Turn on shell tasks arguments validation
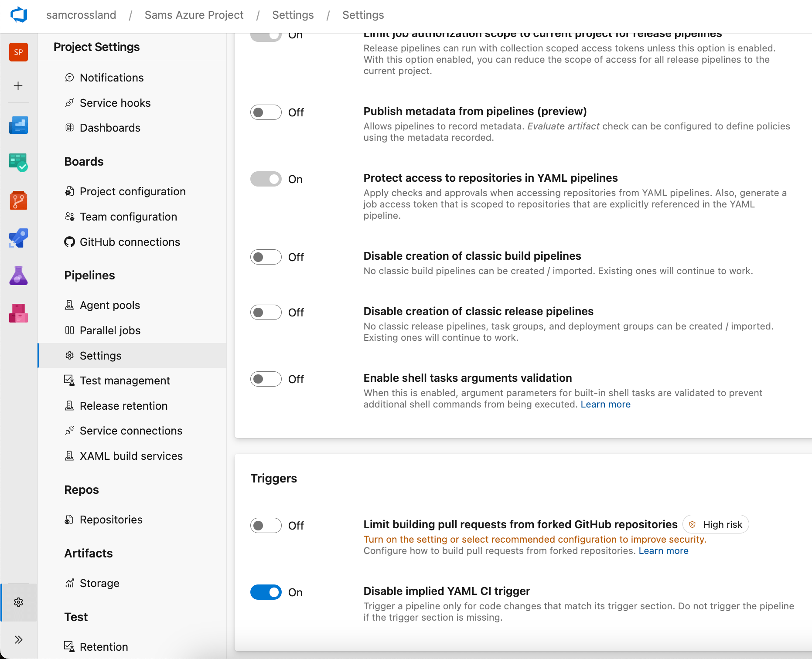The height and width of the screenshot is (659, 812). tap(266, 379)
